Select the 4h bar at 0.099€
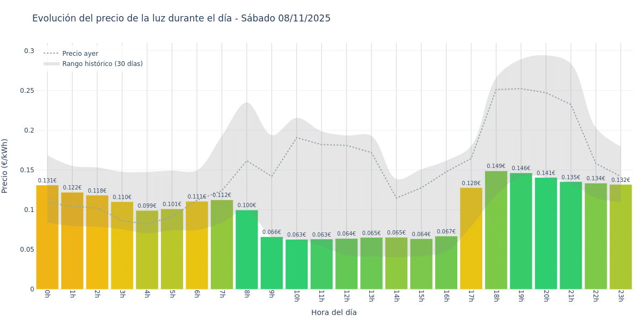This screenshot has height=322, width=644. [x=147, y=250]
